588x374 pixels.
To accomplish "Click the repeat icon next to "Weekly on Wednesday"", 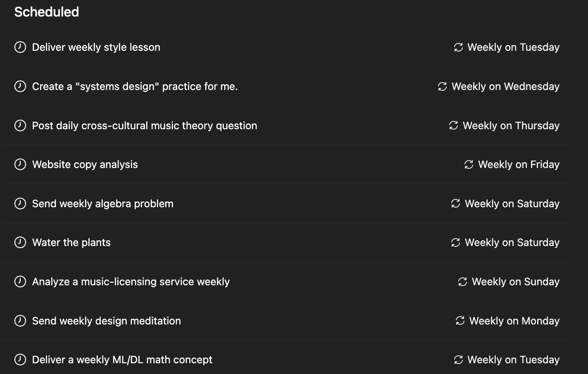I will [442, 87].
